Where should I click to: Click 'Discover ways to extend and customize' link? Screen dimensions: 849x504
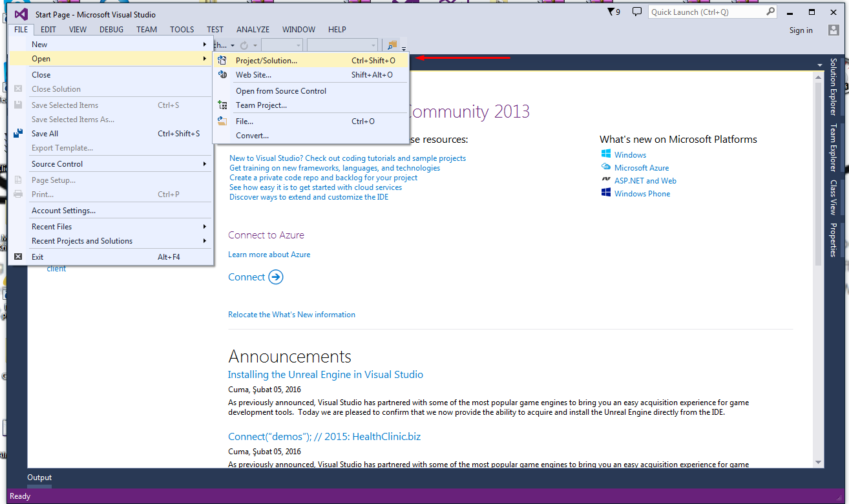(309, 197)
